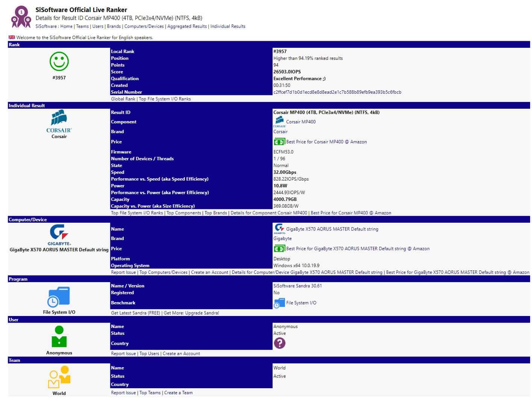Click the SiSoftware ranker medal logo

pyautogui.click(x=21, y=17)
